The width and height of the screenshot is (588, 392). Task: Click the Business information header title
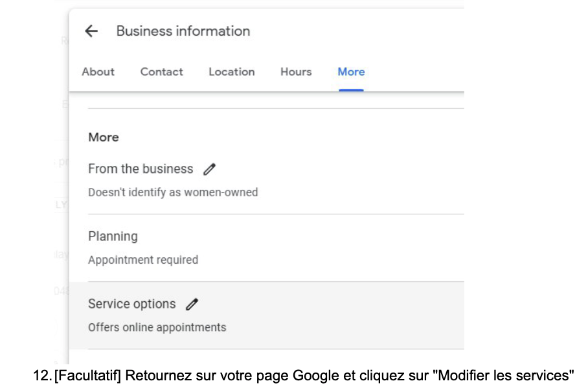coord(183,31)
